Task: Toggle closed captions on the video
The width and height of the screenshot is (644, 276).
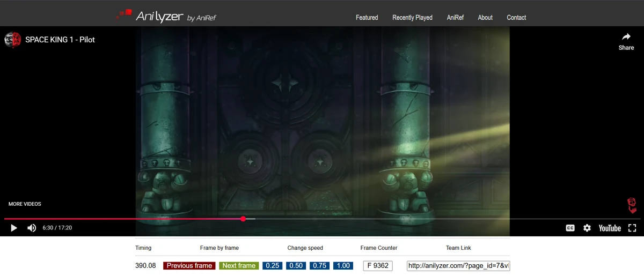Action: (570, 228)
